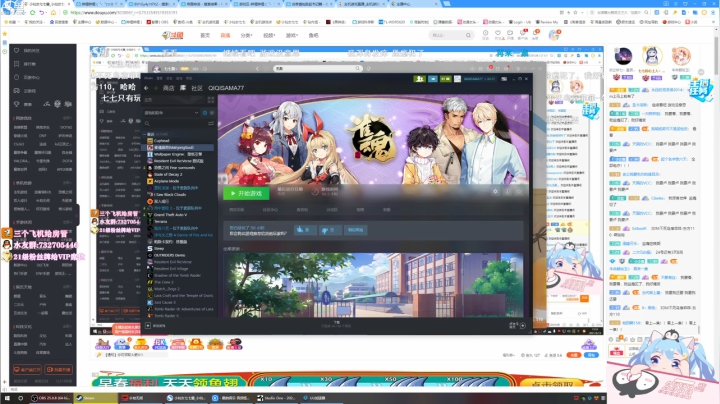Open the library filter dropdown

pos(172,112)
